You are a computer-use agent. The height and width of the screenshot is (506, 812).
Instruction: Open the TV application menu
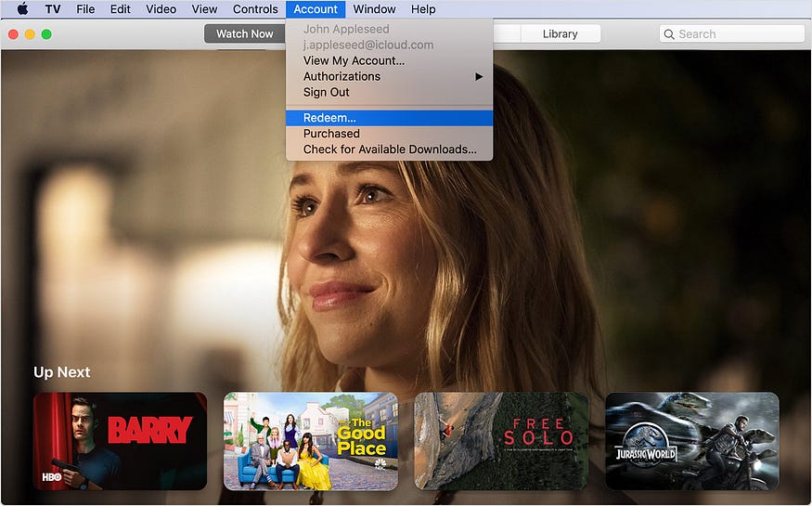click(53, 8)
